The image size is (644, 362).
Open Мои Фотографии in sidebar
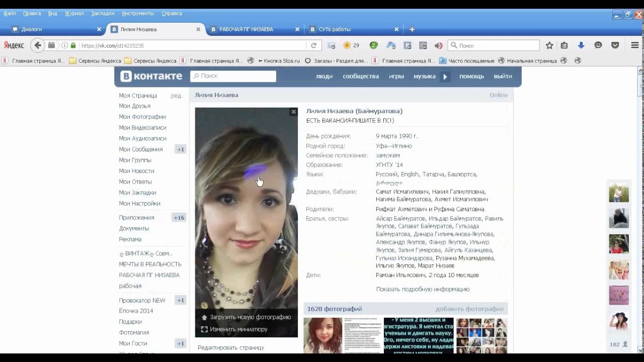(x=142, y=117)
